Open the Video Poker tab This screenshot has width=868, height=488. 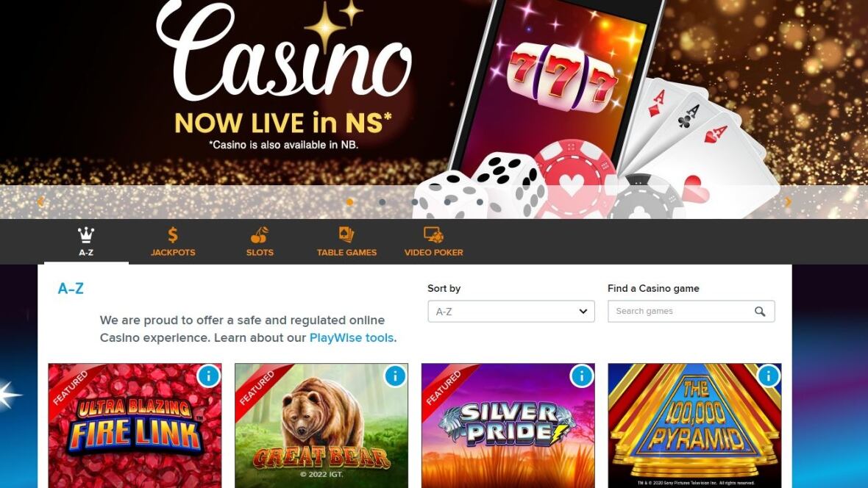pyautogui.click(x=433, y=242)
